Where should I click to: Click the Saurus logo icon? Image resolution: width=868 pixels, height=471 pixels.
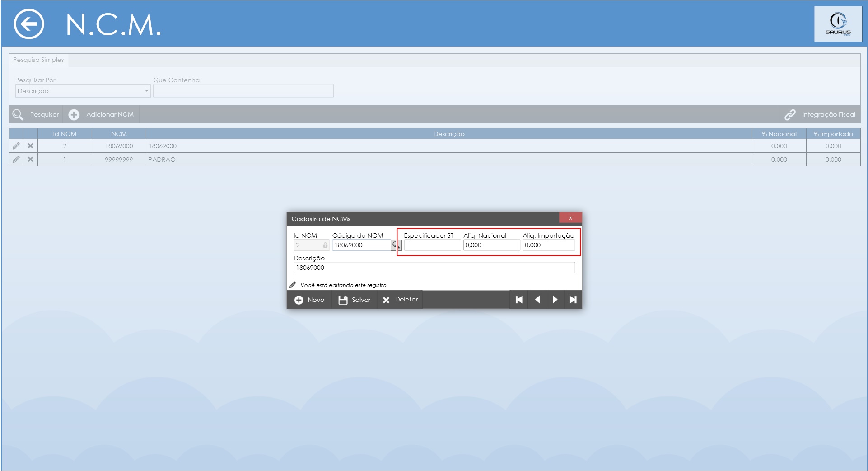pyautogui.click(x=838, y=24)
